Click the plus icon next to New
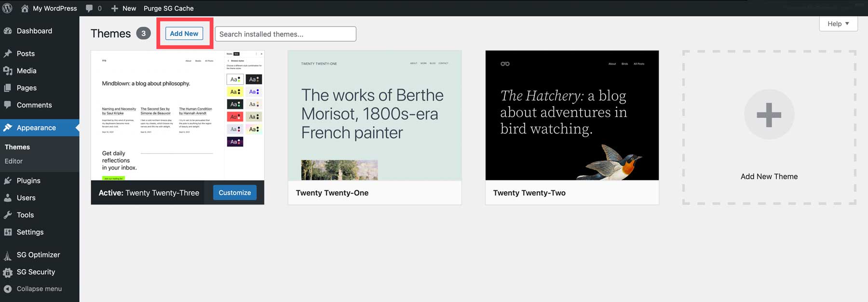This screenshot has width=868, height=302. coord(115,8)
